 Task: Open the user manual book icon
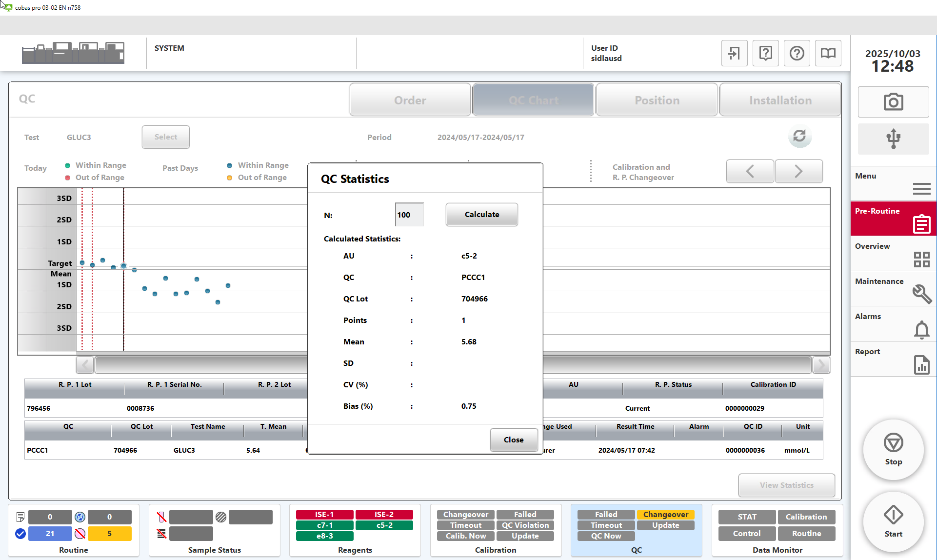coord(828,53)
